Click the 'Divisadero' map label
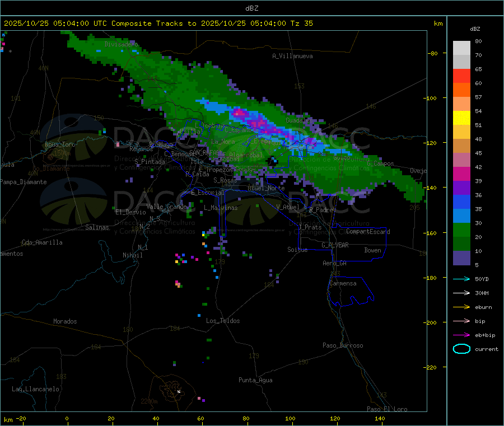Image resolution: width=504 pixels, height=426 pixels. click(x=121, y=44)
